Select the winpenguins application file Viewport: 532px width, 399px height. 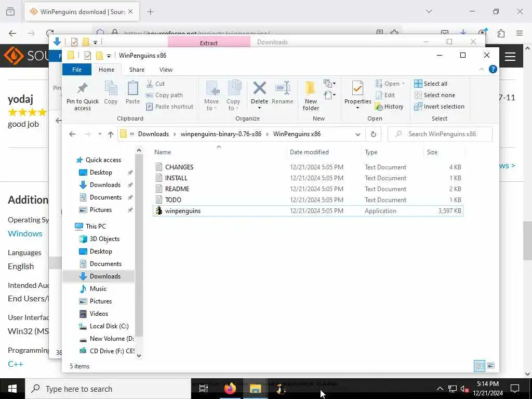click(308, 211)
